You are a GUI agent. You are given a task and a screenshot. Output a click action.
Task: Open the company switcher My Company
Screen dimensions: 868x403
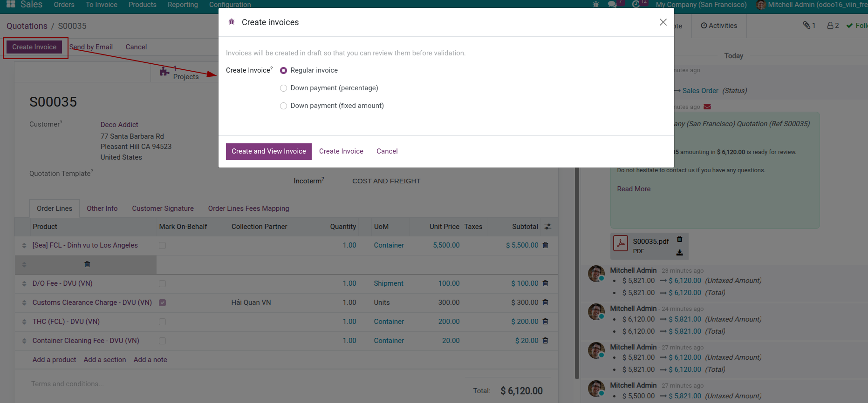pos(701,5)
